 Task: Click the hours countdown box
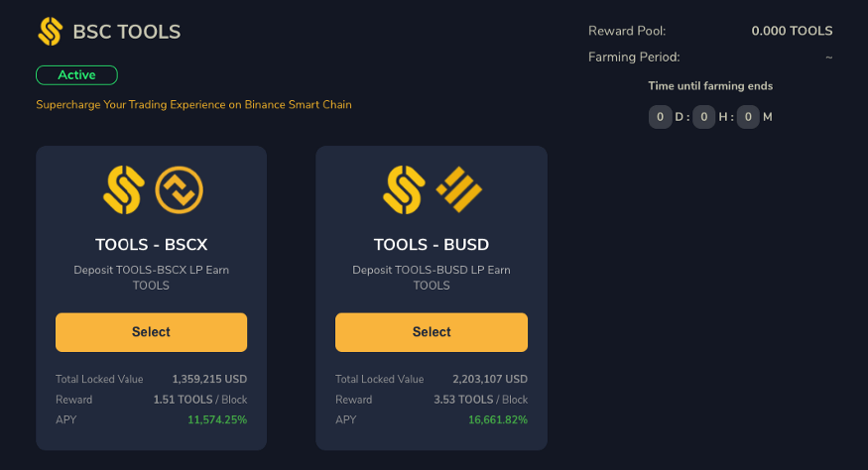pyautogui.click(x=704, y=117)
